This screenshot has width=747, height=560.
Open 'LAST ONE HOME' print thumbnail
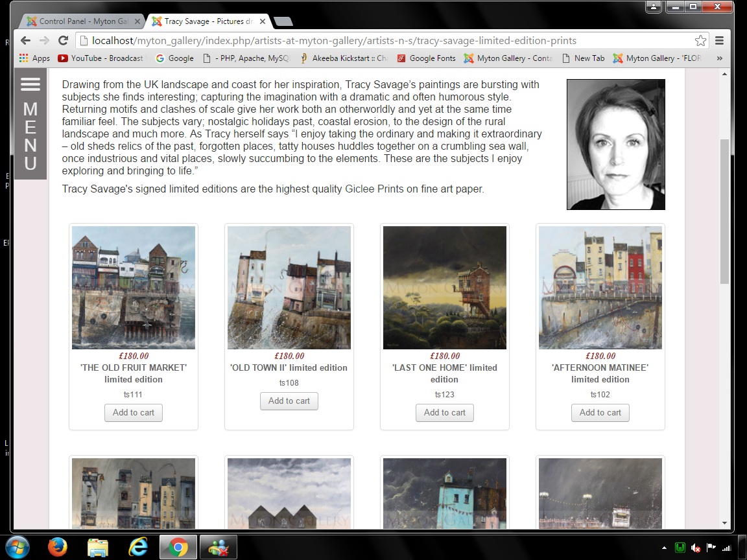[444, 288]
